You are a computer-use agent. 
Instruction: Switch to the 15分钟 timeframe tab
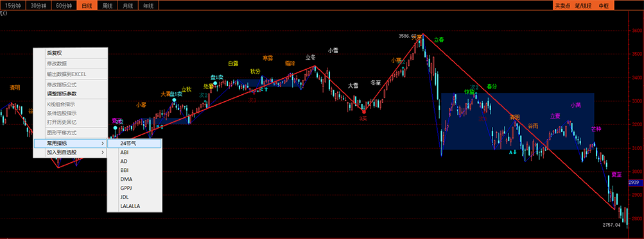point(12,5)
